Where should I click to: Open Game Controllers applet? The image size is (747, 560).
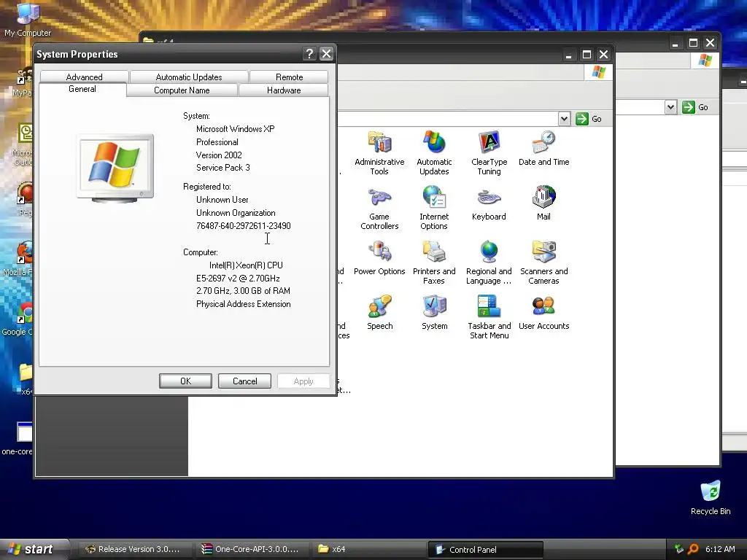pos(379,208)
